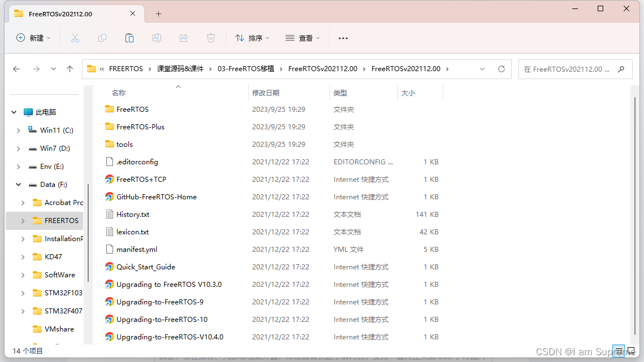Select the FreeRTOS-Plus folder icon
644x362 pixels.
coord(109,127)
